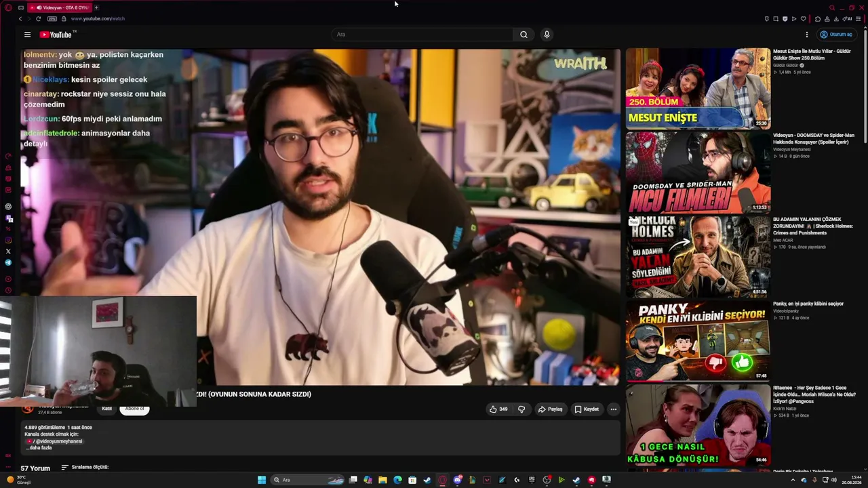868x488 pixels.
Task: Open Panky, en iyi panky klibini title
Action: click(808, 304)
